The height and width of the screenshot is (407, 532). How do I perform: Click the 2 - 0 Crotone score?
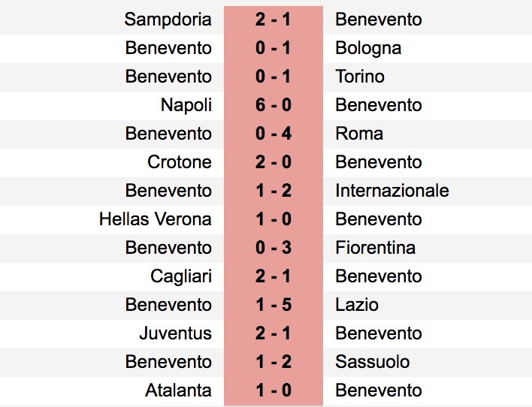273,161
